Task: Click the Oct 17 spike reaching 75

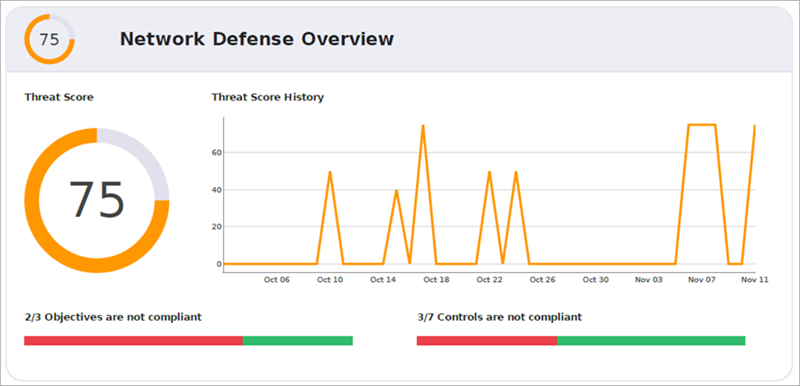Action: (423, 125)
